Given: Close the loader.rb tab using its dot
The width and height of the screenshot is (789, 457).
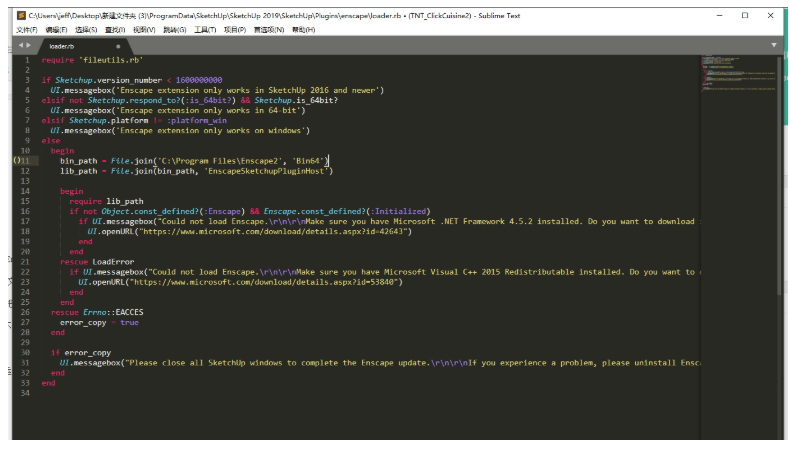Looking at the screenshot, I should [x=118, y=46].
